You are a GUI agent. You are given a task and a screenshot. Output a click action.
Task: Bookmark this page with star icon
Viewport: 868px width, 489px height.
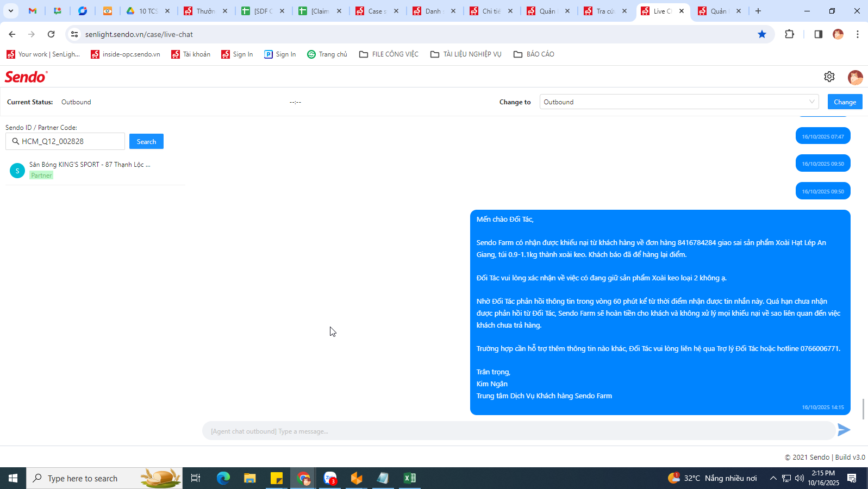pos(762,34)
